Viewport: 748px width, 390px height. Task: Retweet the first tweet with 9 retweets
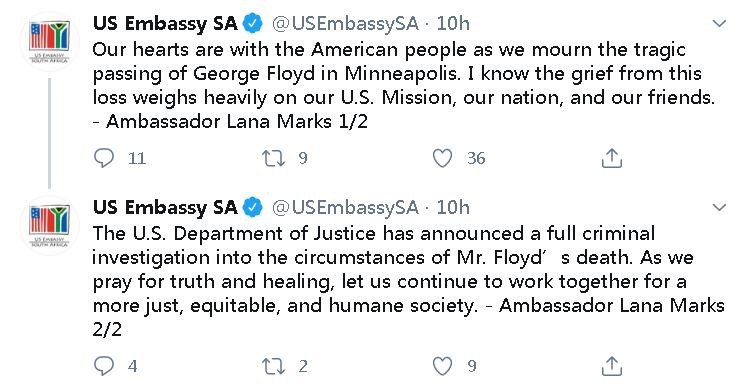click(x=273, y=158)
